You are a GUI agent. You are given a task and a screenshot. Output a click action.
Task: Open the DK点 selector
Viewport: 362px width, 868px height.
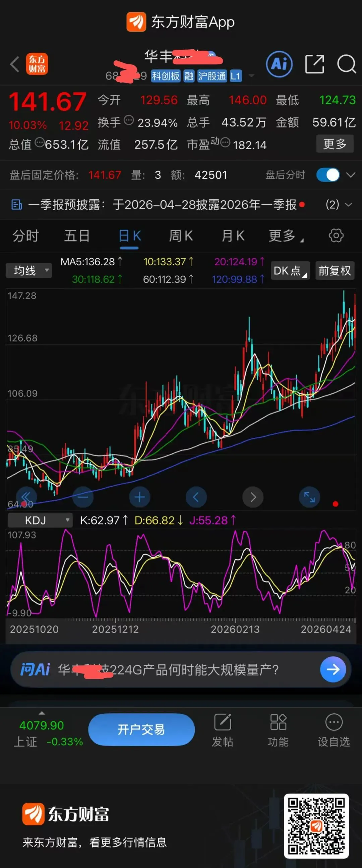coord(290,270)
